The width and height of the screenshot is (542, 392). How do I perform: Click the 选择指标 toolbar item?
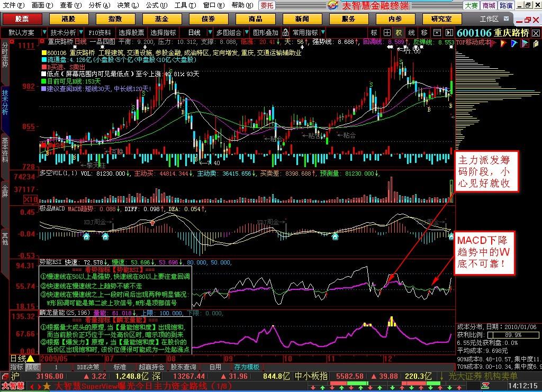(x=163, y=33)
